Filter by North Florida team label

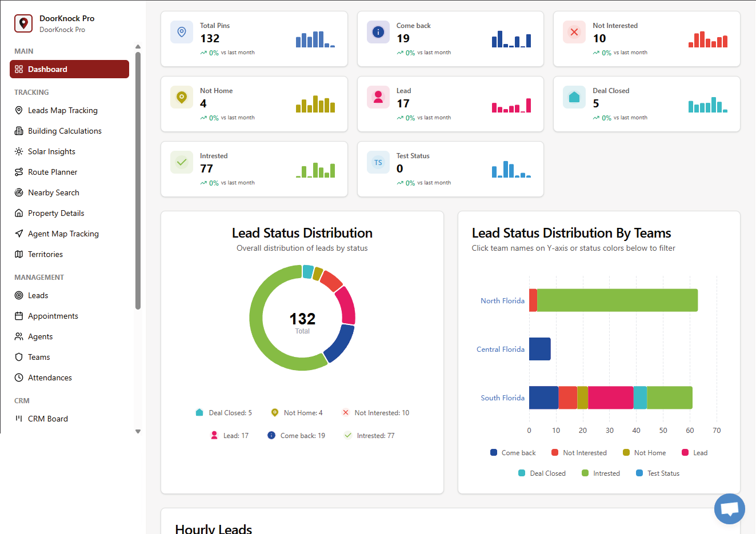502,300
